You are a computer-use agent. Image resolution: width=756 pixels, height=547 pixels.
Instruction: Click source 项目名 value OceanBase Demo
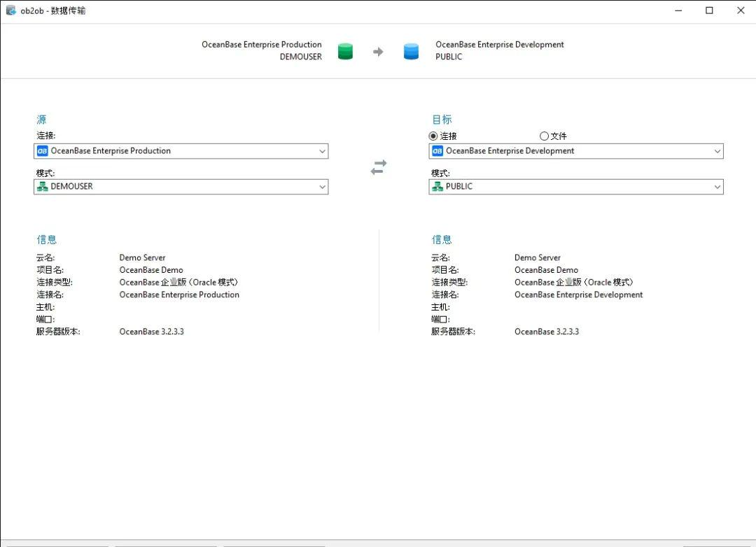point(151,270)
